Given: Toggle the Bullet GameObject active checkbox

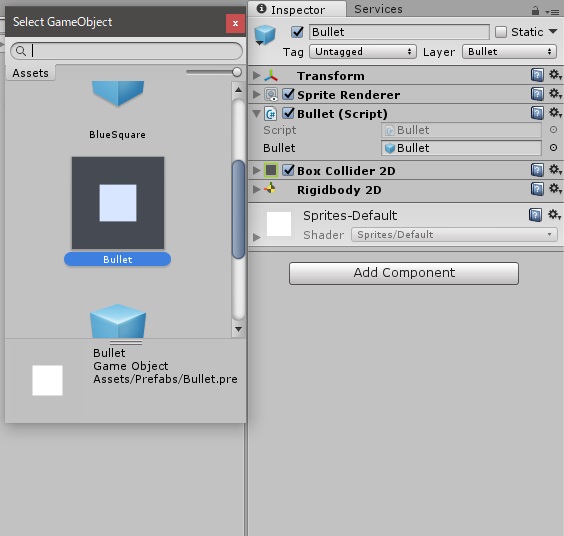Looking at the screenshot, I should 297,32.
